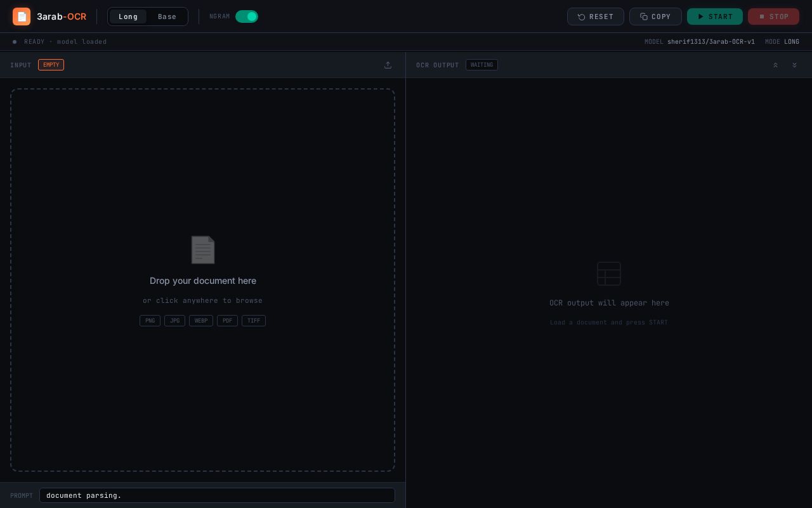Click the model name sherif1313/3arab-OCR-v1
This screenshot has height=508, width=812.
click(711, 42)
